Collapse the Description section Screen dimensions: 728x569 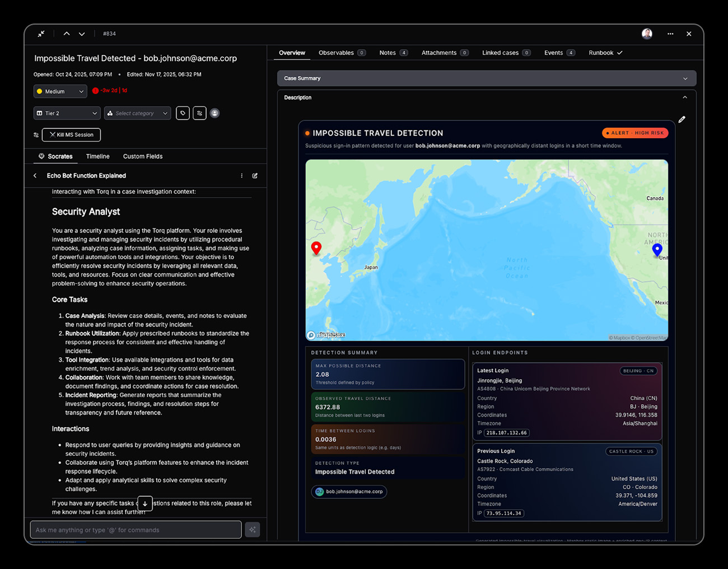685,97
